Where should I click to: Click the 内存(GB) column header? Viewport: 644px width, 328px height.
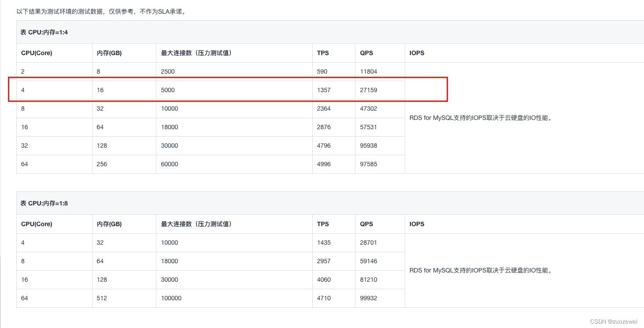click(109, 53)
